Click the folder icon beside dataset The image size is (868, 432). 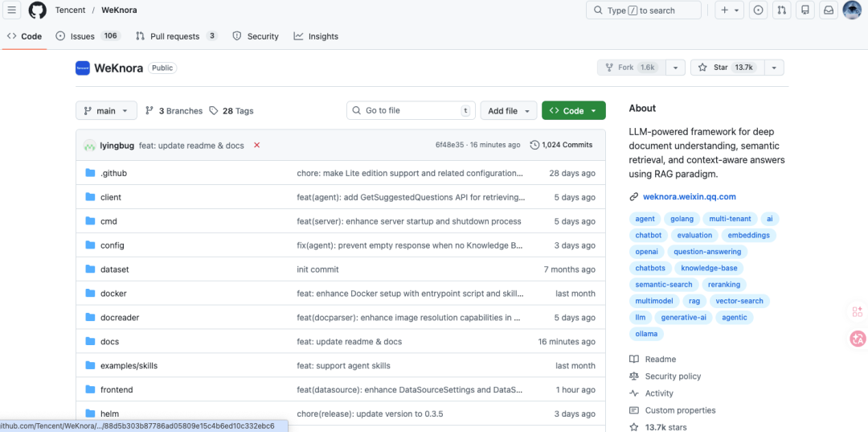pyautogui.click(x=90, y=269)
